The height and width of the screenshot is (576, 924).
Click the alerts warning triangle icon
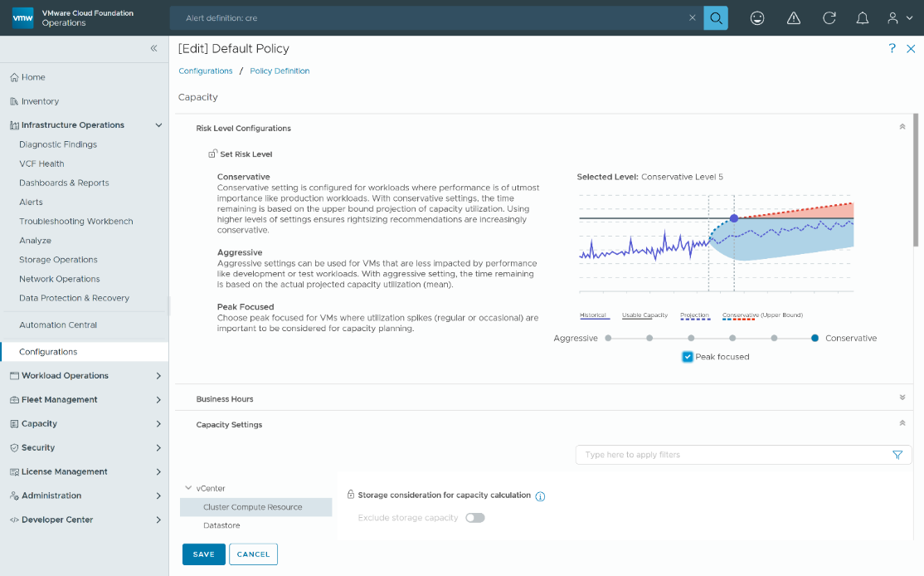(793, 17)
